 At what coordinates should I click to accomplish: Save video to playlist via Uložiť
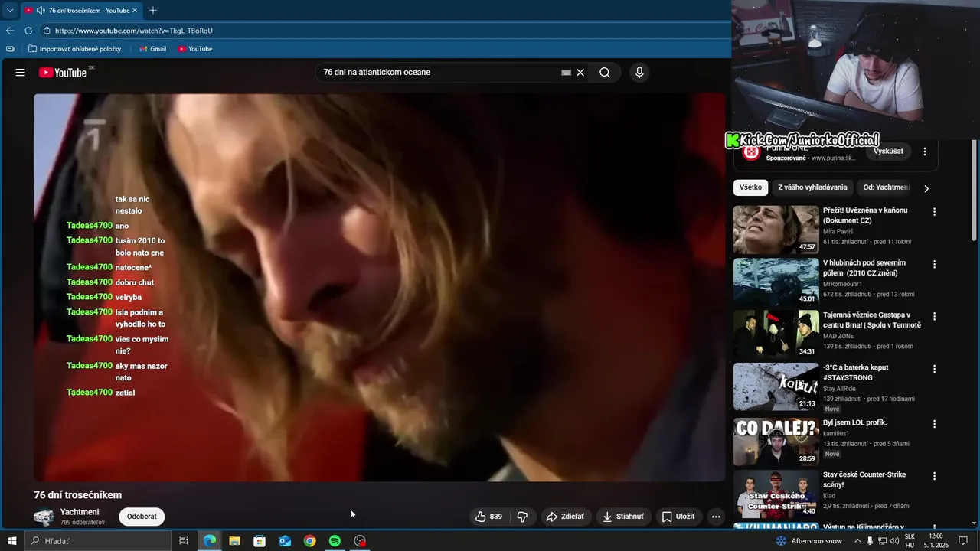point(678,517)
